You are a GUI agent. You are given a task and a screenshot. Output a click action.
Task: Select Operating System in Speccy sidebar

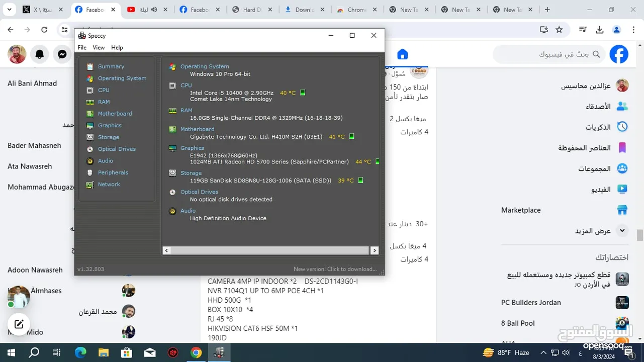(122, 78)
